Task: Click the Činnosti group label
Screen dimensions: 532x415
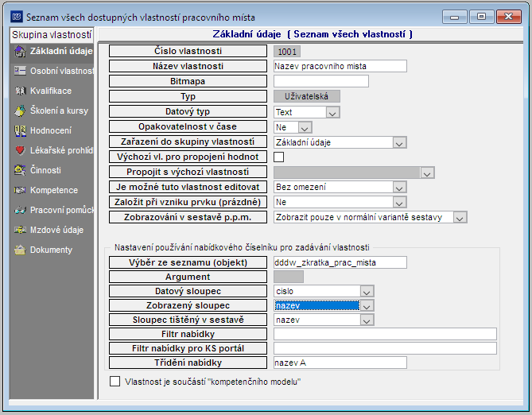Action: [x=45, y=170]
